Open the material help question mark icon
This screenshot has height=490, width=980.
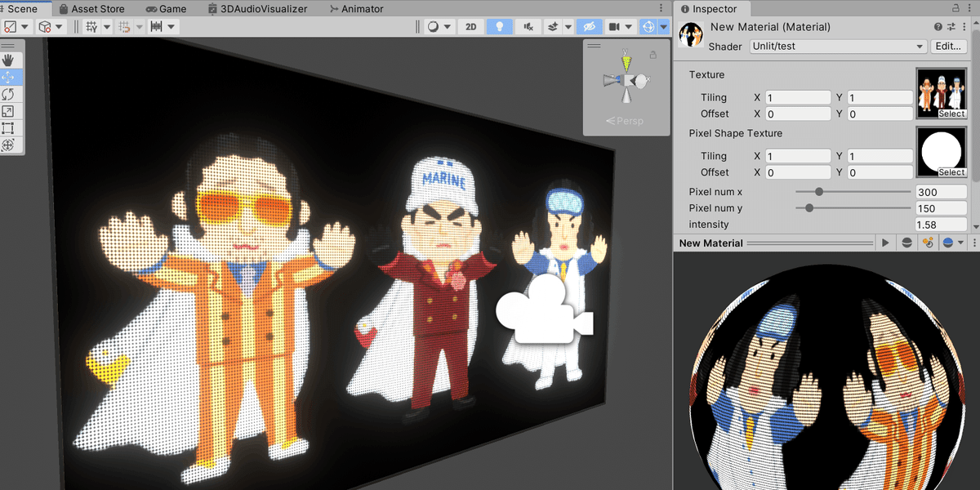coord(939,27)
